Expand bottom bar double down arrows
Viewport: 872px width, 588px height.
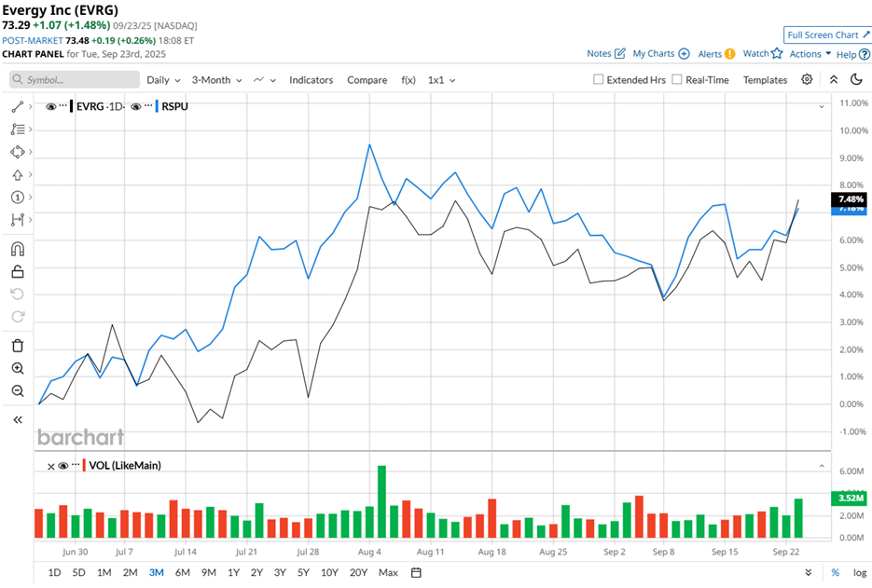[808, 572]
